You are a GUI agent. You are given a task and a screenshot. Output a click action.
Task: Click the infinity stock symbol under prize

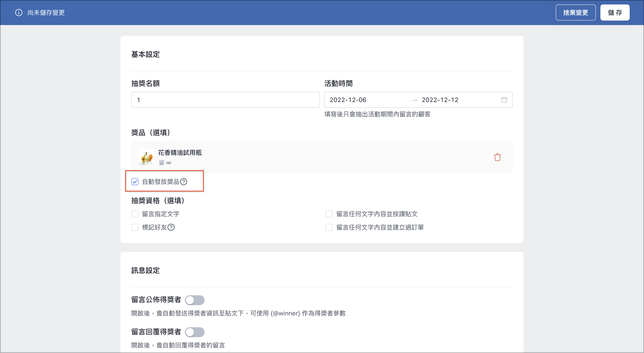coord(169,163)
